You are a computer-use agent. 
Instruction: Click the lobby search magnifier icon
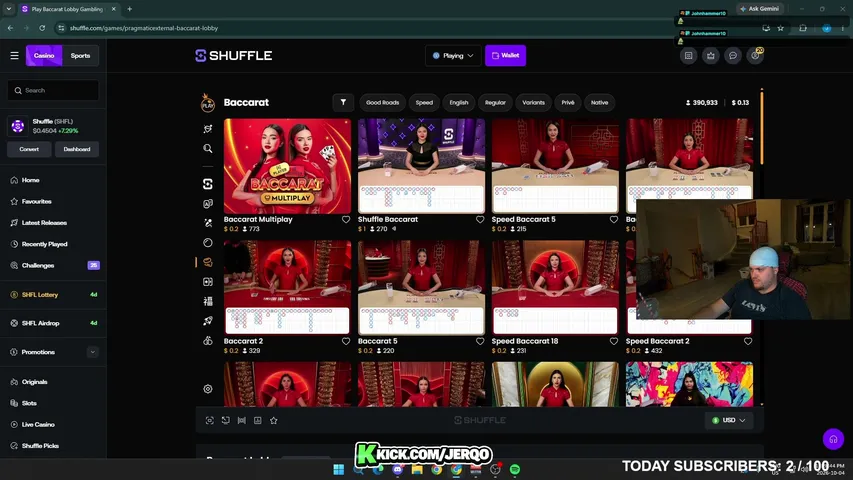point(208,149)
